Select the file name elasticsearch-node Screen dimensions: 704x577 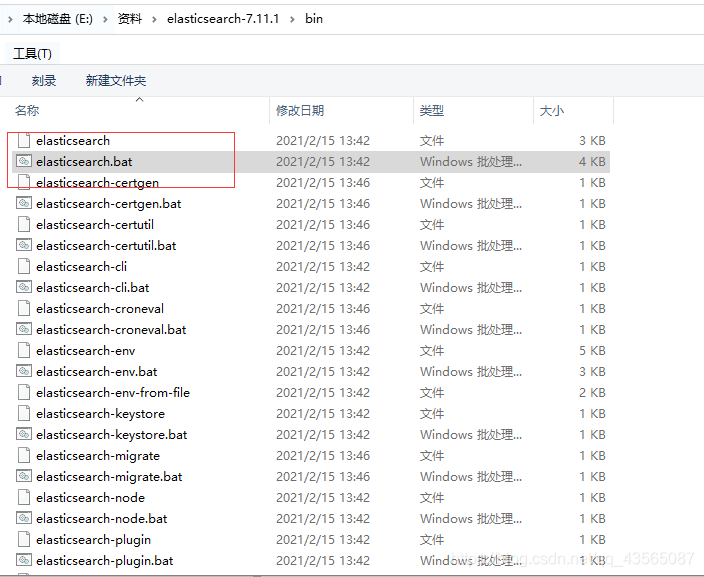coord(91,498)
